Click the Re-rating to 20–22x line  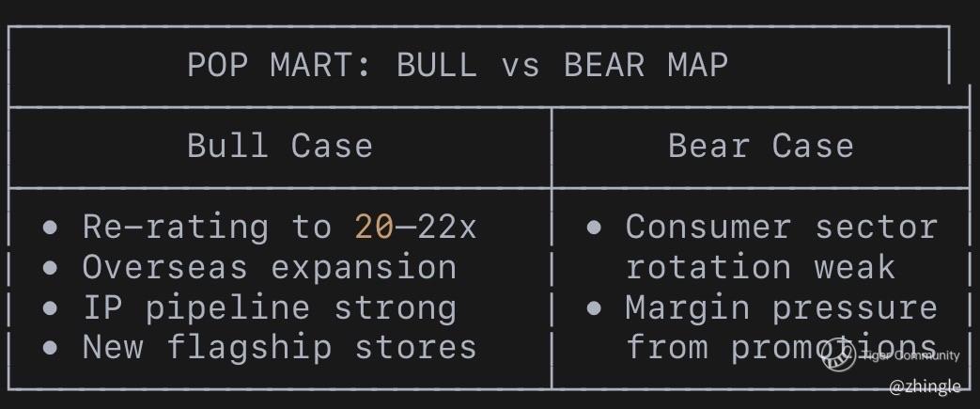pos(279,227)
